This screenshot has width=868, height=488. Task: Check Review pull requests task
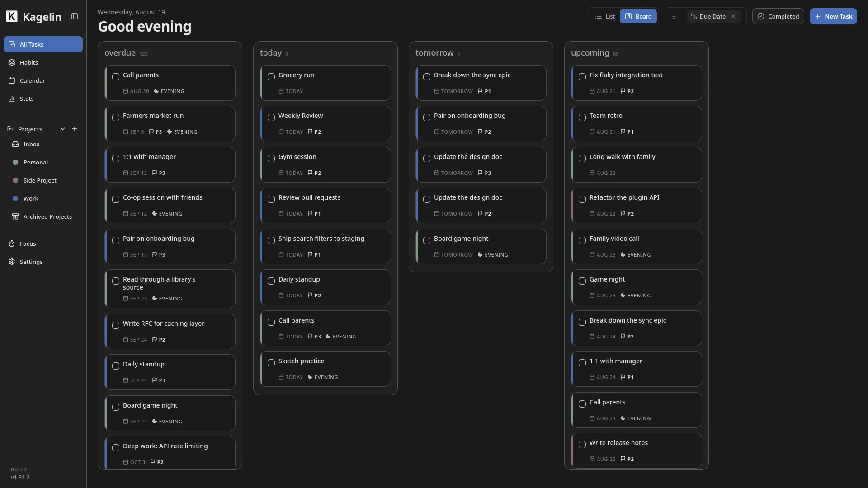[x=271, y=199]
